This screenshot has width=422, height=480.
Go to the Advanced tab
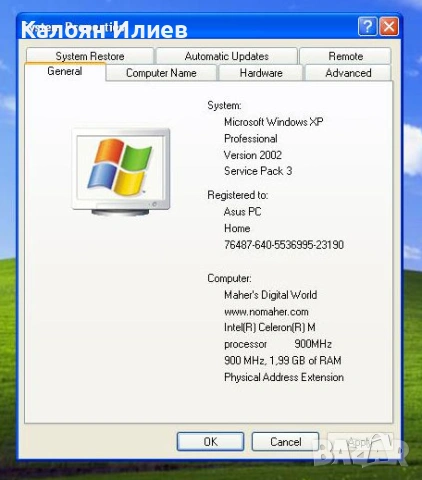click(x=348, y=73)
